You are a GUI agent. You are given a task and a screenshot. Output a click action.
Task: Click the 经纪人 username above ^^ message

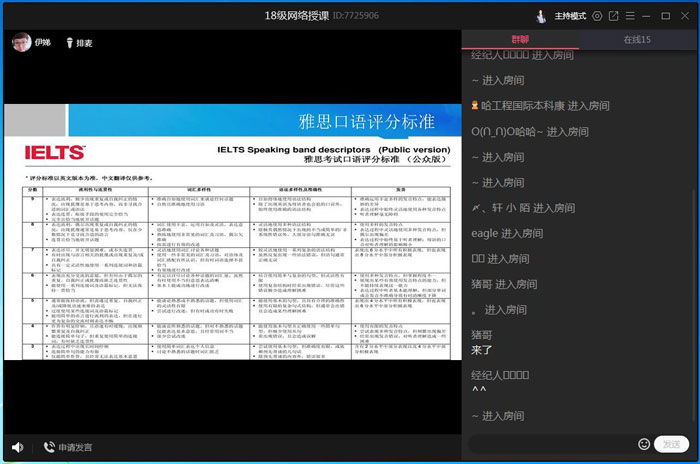click(x=500, y=375)
